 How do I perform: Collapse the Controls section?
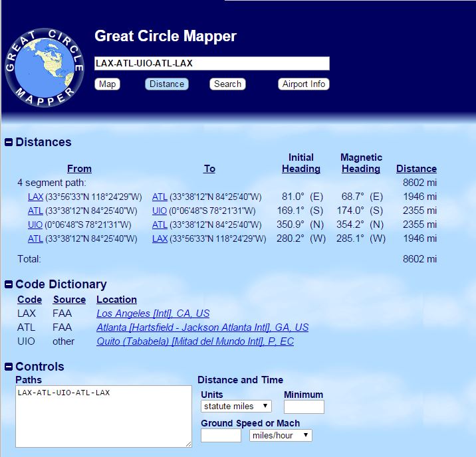point(9,367)
